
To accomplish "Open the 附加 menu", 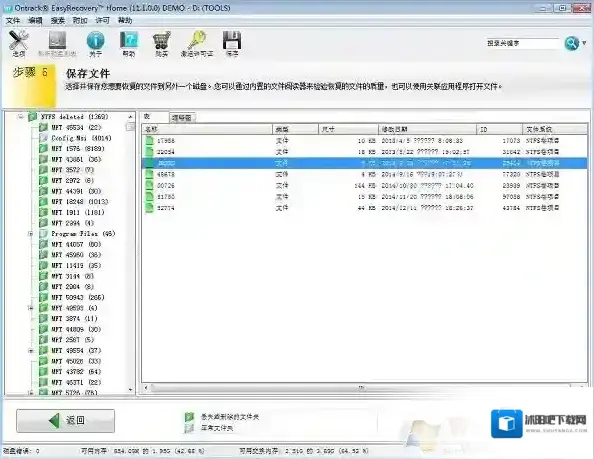I will (80, 20).
